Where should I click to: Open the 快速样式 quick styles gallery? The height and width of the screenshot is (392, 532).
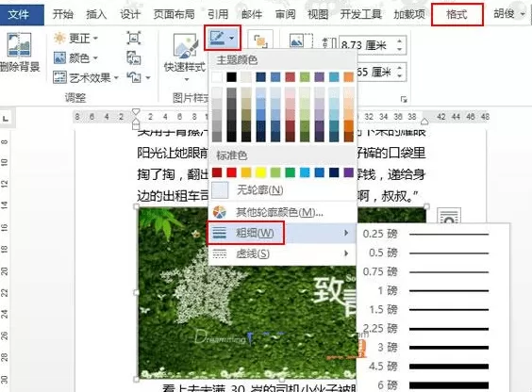185,57
